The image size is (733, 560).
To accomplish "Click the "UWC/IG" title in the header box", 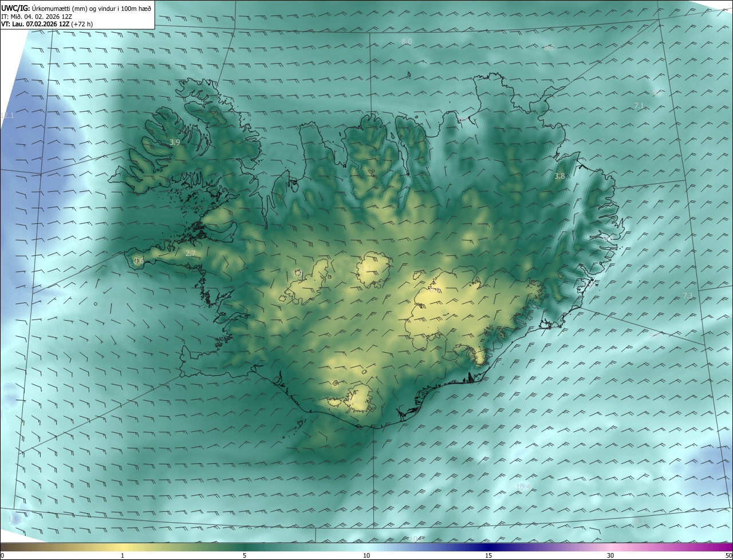I will pos(15,8).
